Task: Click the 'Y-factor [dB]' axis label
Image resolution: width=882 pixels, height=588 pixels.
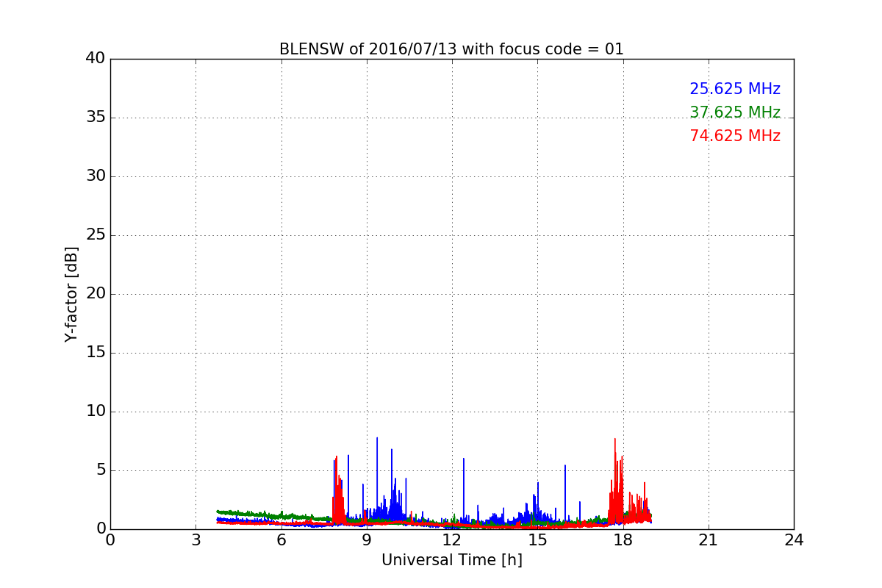Action: pyautogui.click(x=71, y=294)
